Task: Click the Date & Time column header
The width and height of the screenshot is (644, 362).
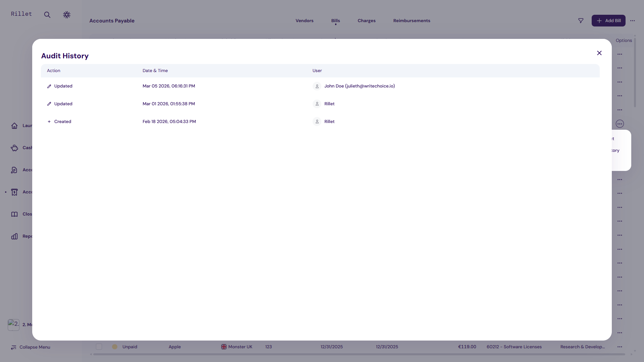Action: click(x=155, y=71)
